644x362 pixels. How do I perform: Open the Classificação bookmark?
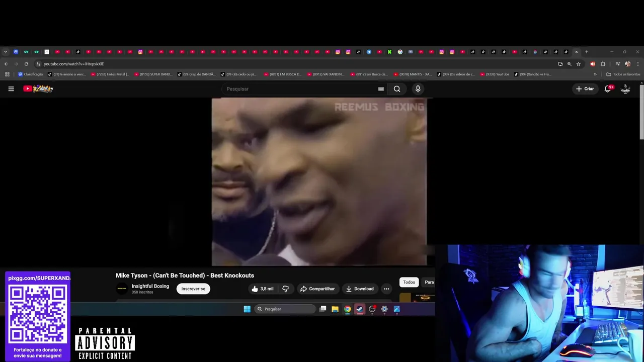tap(31, 74)
